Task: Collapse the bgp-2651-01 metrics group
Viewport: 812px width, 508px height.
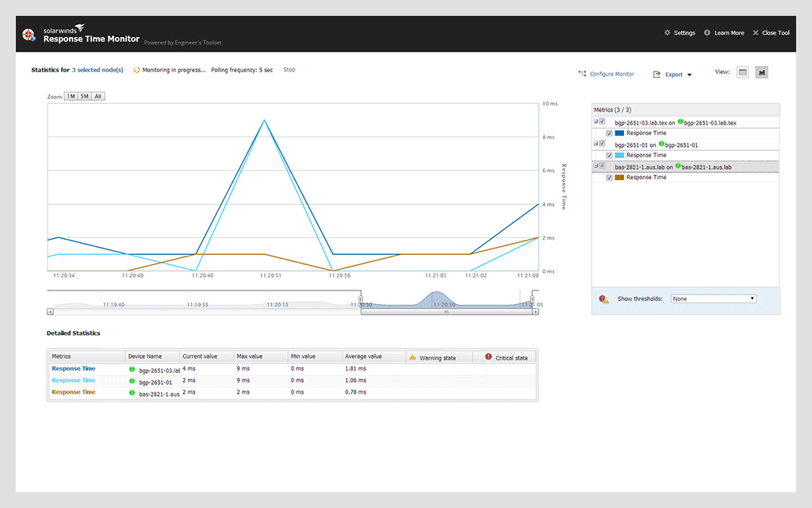Action: 595,144
